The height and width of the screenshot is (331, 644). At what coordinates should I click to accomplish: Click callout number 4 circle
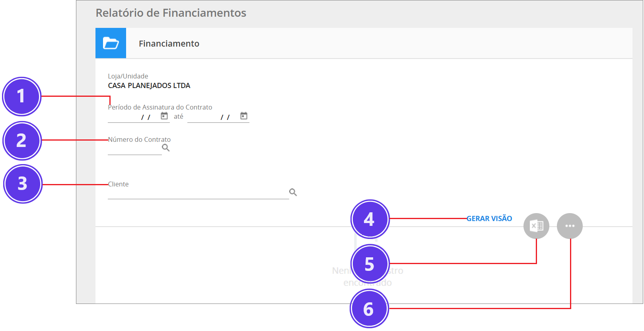pos(370,219)
